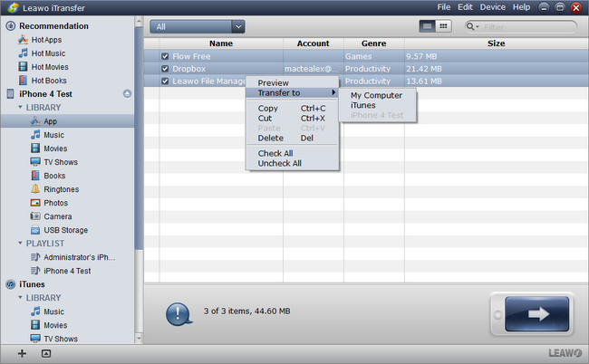This screenshot has width=589, height=364.
Task: Open Hot Apps in Recommendation
Action: tap(40, 40)
